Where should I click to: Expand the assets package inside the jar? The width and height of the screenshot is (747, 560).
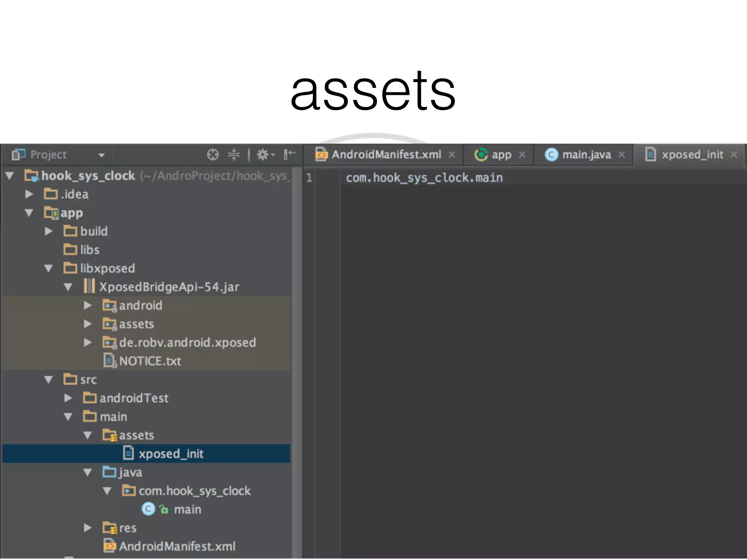point(88,324)
